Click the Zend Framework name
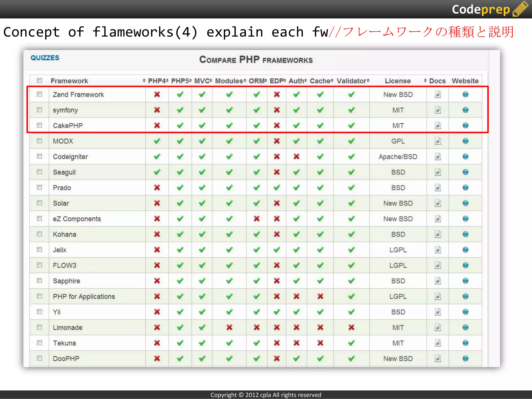This screenshot has height=399, width=532. pos(78,95)
